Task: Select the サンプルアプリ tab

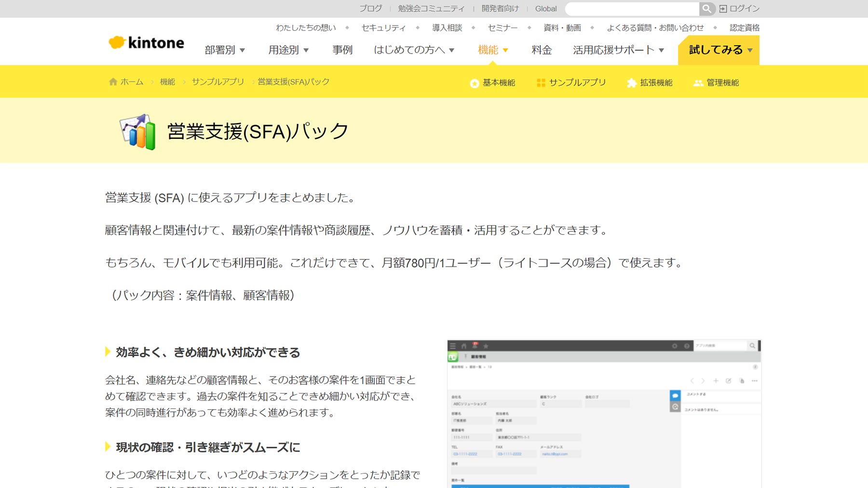Action: click(571, 83)
